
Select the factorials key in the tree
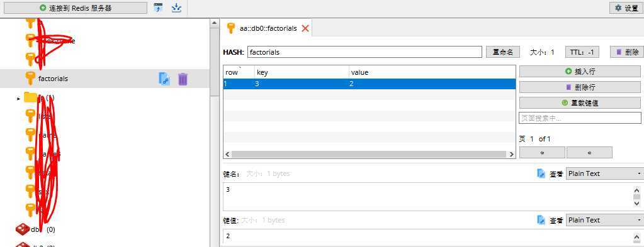pos(105,79)
